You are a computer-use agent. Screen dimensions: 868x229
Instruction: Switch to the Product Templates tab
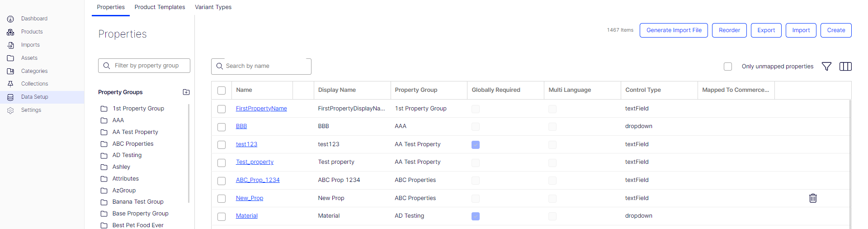[160, 7]
